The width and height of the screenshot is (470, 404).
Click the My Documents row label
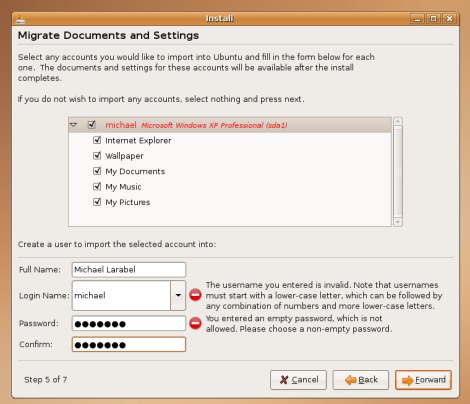[x=135, y=171]
